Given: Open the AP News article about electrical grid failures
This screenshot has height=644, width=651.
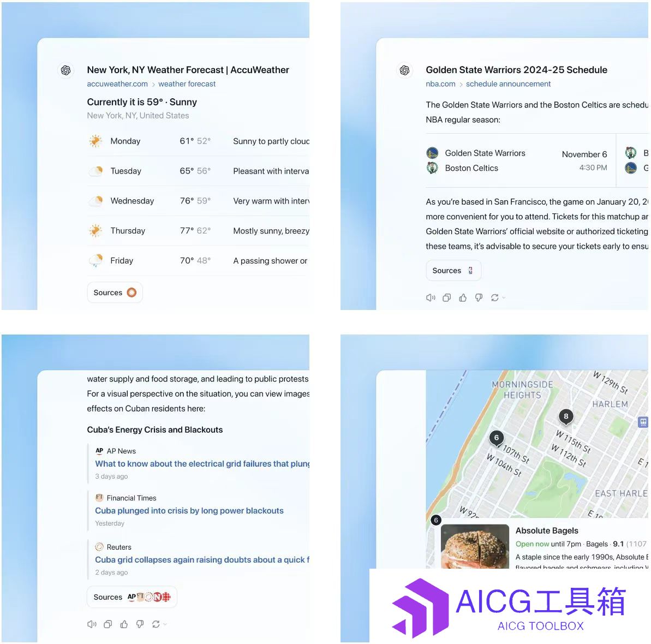Looking at the screenshot, I should [202, 464].
